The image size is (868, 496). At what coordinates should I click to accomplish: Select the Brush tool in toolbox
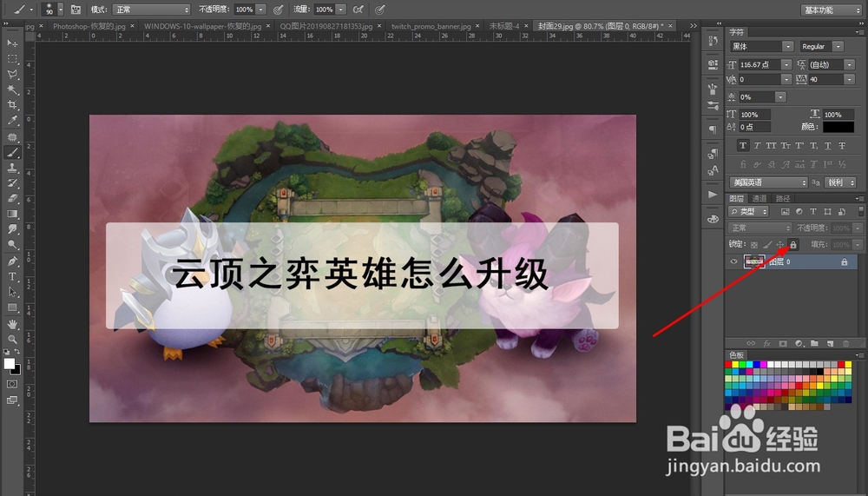pyautogui.click(x=12, y=152)
